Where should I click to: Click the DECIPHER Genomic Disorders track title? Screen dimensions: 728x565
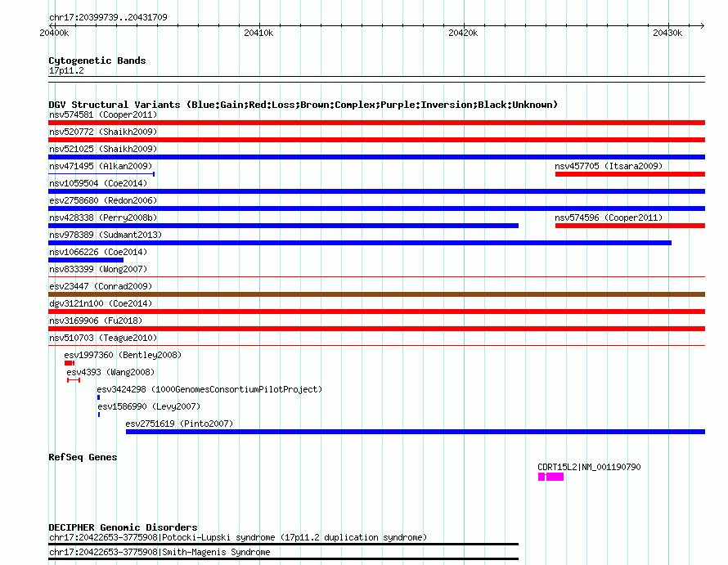[x=123, y=527]
